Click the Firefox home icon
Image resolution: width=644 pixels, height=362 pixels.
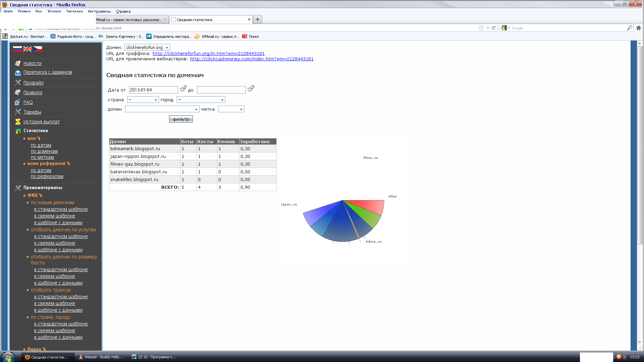(638, 28)
